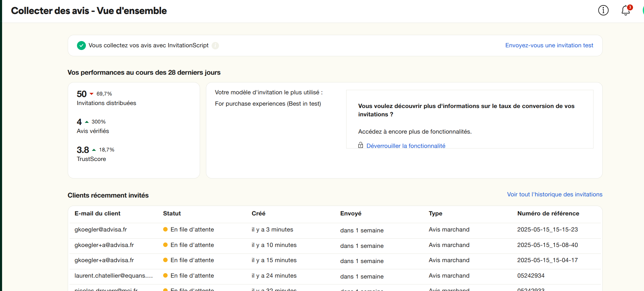Click the green checkmark status icon
Viewport: 644px width, 291px height.
pos(81,46)
